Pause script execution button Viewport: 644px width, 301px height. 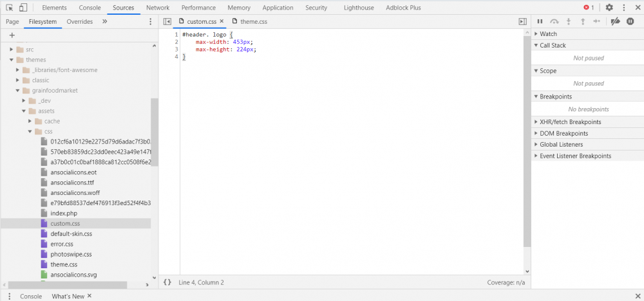pos(540,21)
